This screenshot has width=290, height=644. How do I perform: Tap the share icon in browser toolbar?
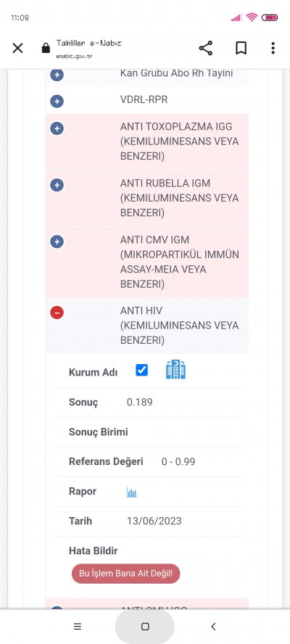(x=206, y=48)
